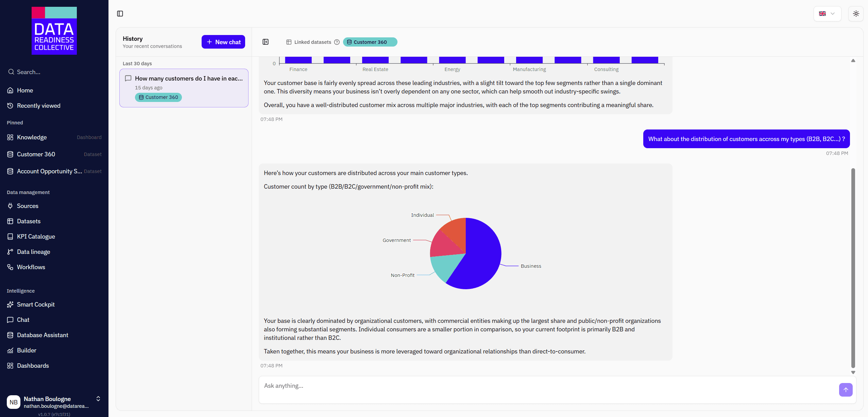Expand the Nathan Boulogne user menu
The image size is (868, 417).
pyautogui.click(x=98, y=399)
